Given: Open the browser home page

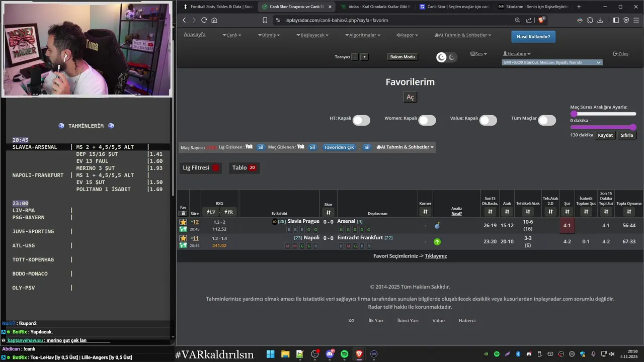Looking at the screenshot, I should pyautogui.click(x=214, y=20).
